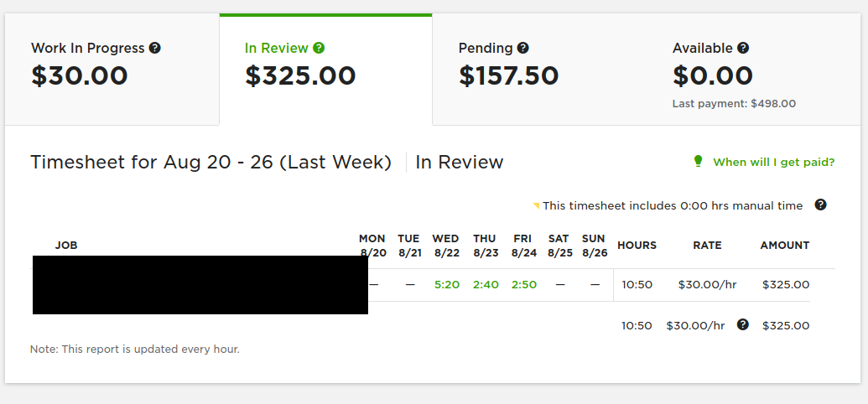The height and width of the screenshot is (404, 868).
Task: Click help icon next to Pending
Action: [522, 48]
